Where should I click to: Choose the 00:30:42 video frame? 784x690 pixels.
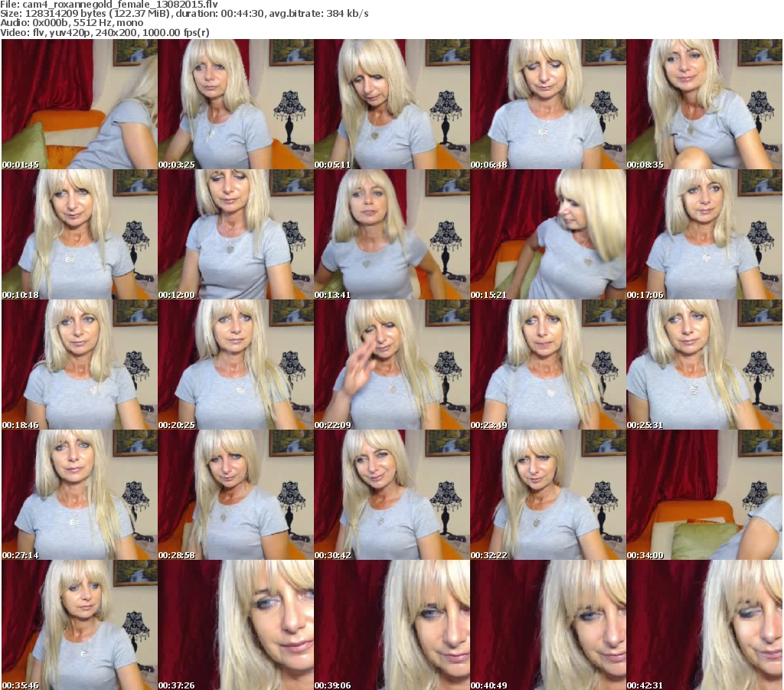click(392, 495)
